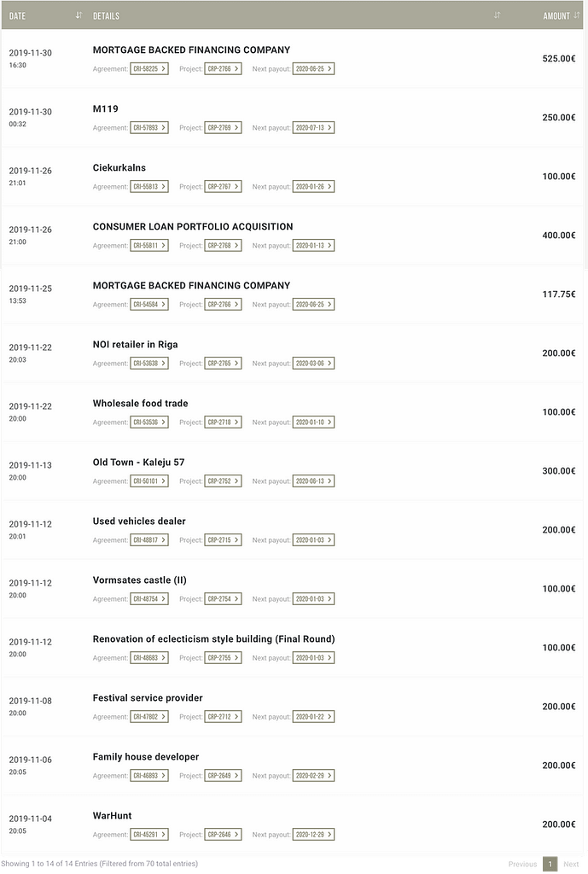Open project CRP-2715 for Used vehicles dealer

tap(223, 540)
